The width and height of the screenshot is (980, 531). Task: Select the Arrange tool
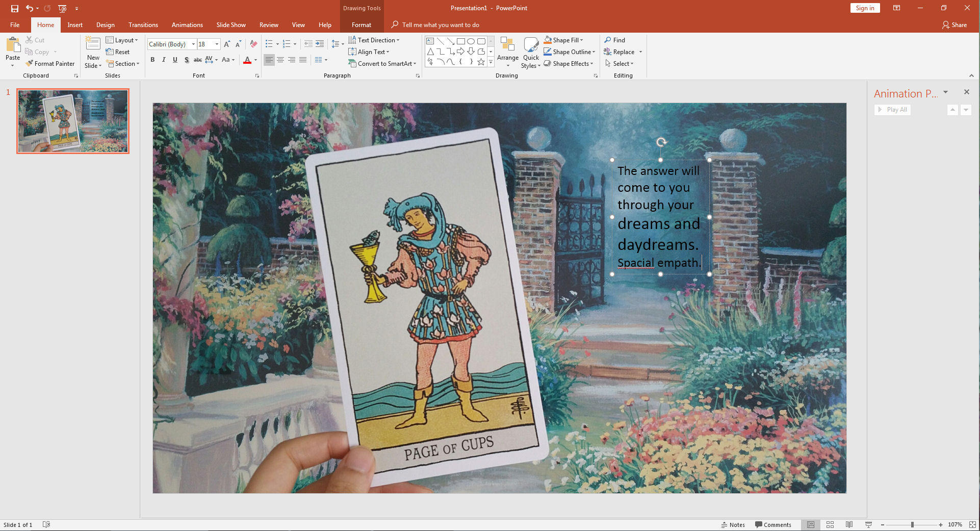507,50
